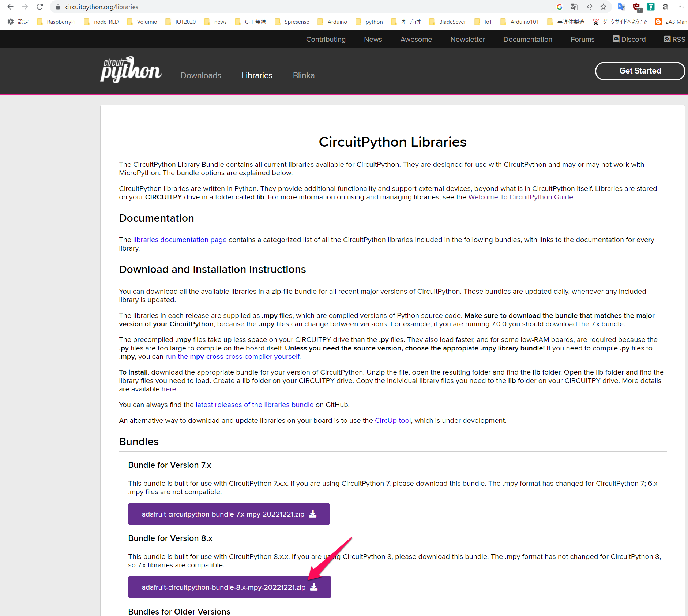Open the BladeSever bookmark folder
688x616 pixels.
(448, 22)
